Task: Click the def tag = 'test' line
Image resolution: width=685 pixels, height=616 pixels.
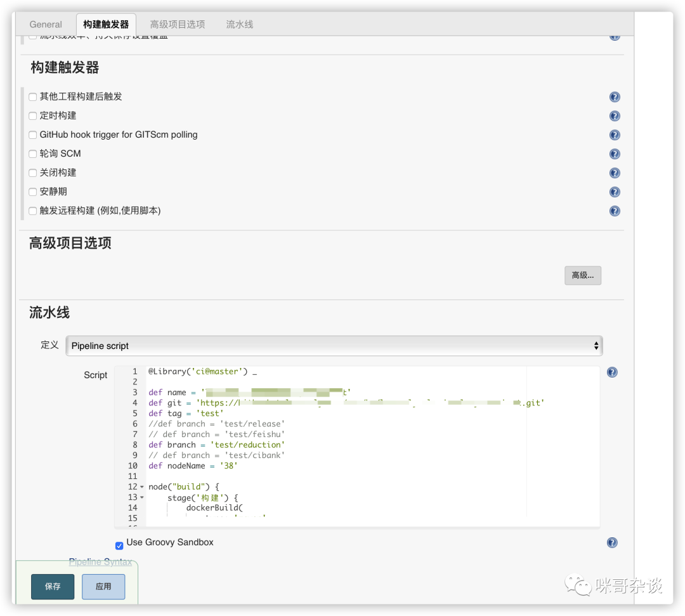Action: coord(186,413)
